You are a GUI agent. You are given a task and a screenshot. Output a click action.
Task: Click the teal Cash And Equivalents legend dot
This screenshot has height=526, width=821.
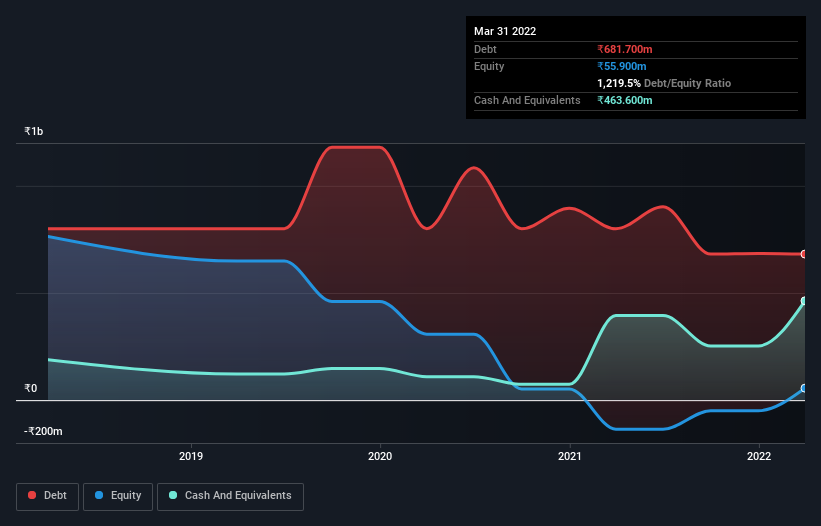click(173, 495)
